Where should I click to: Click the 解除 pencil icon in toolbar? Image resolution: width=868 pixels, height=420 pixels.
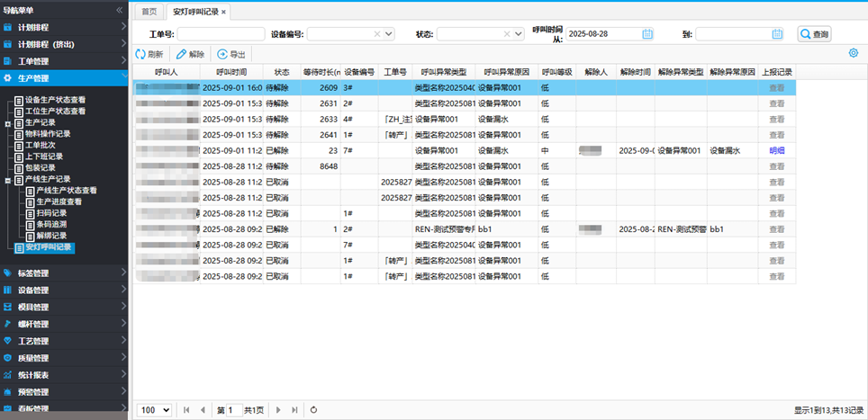182,54
